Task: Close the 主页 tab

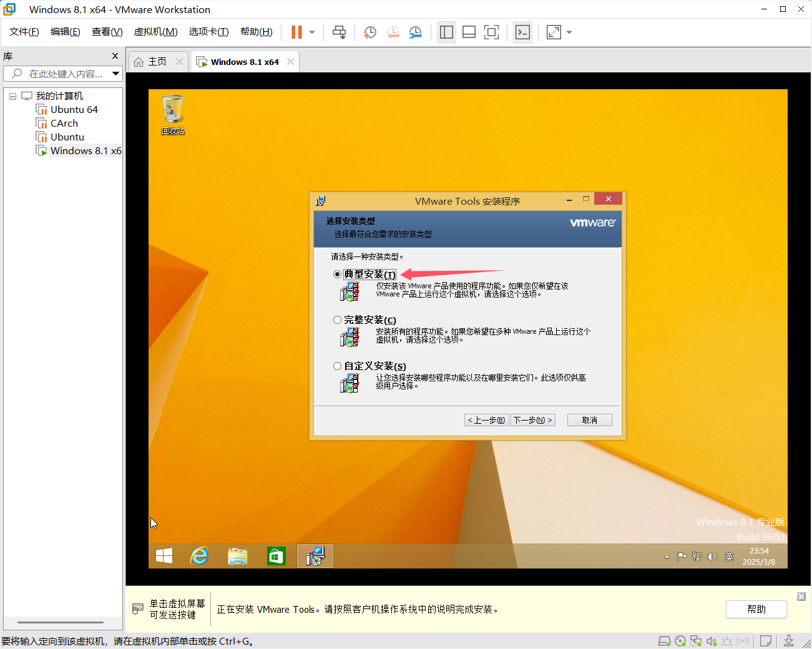Action: tap(180, 61)
